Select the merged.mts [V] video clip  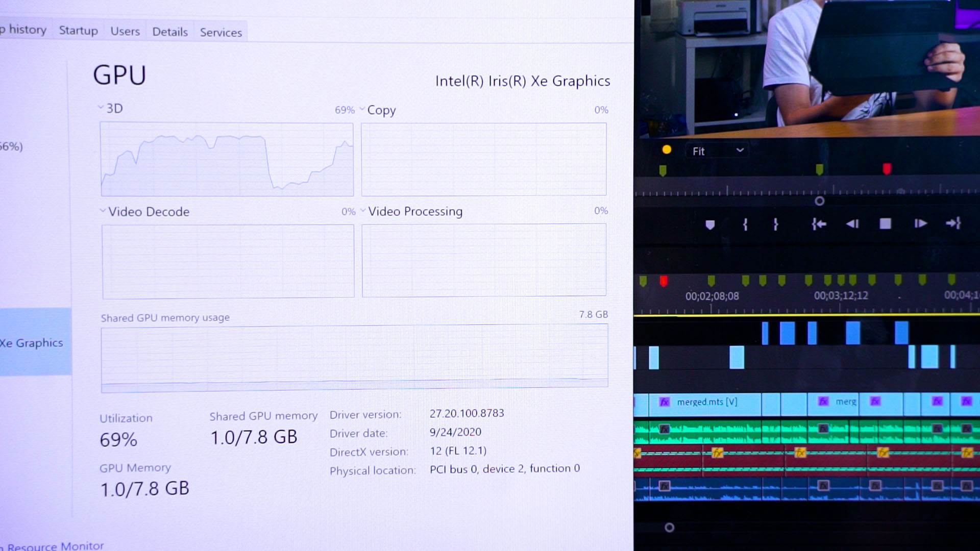tap(704, 405)
